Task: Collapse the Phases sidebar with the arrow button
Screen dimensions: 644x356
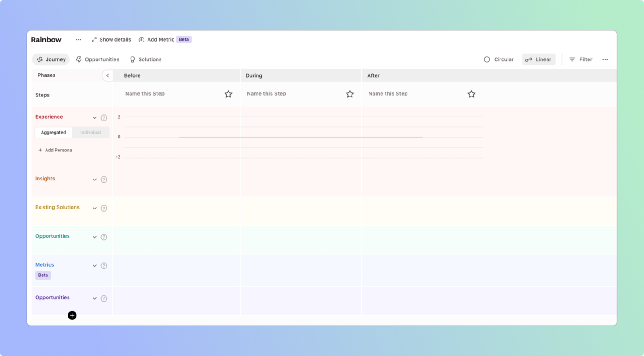Action: (x=107, y=75)
